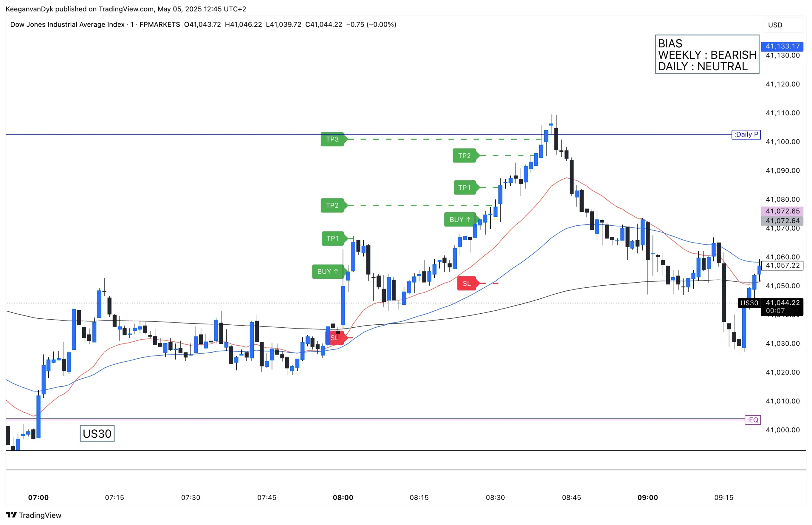This screenshot has height=525, width=812.
Task: Select the upper-right BUY arrow label
Action: pos(460,220)
